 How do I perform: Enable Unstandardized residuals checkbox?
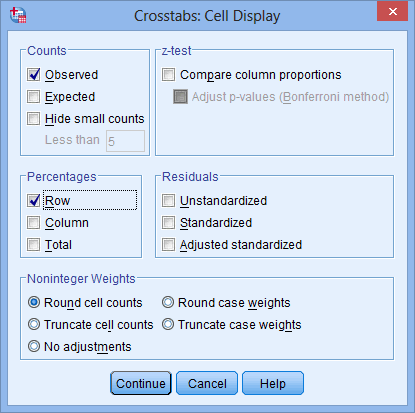coord(168,201)
